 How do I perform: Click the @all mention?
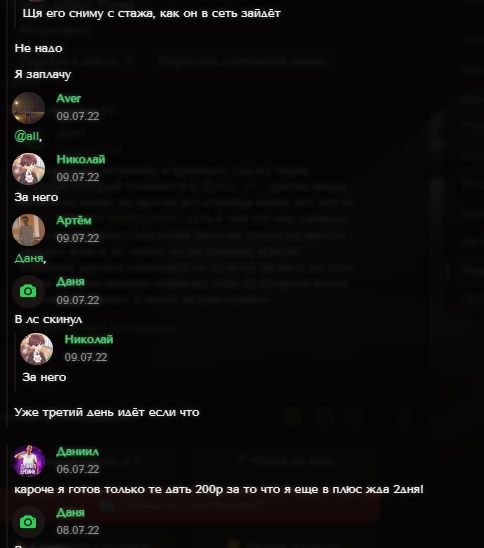point(27,136)
